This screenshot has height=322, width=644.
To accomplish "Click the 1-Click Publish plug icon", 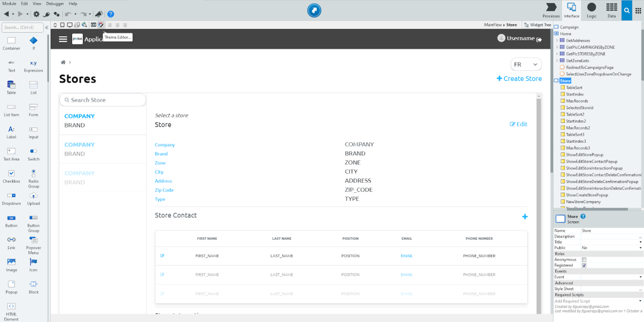I will click(x=46, y=14).
